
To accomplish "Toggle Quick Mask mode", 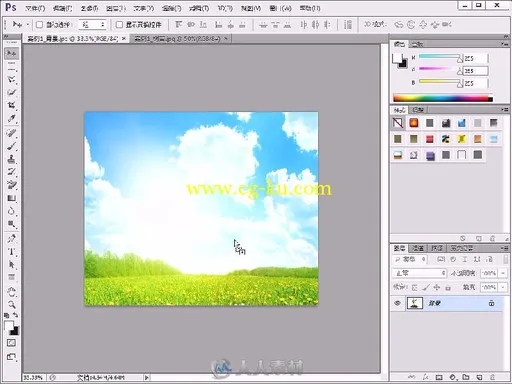I will click(x=11, y=343).
